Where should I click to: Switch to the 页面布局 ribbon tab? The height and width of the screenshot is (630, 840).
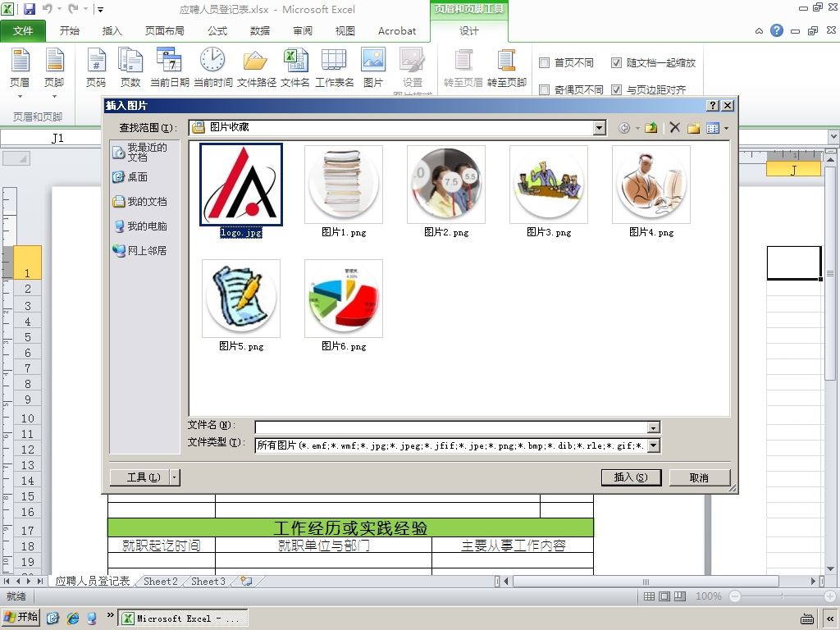coord(164,31)
